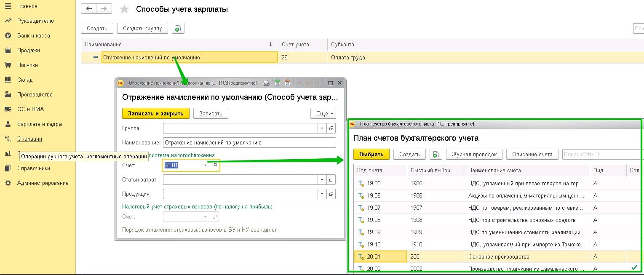The height and width of the screenshot is (275, 644).
Task: Open the Главное section in sidebar
Action: pos(27,6)
